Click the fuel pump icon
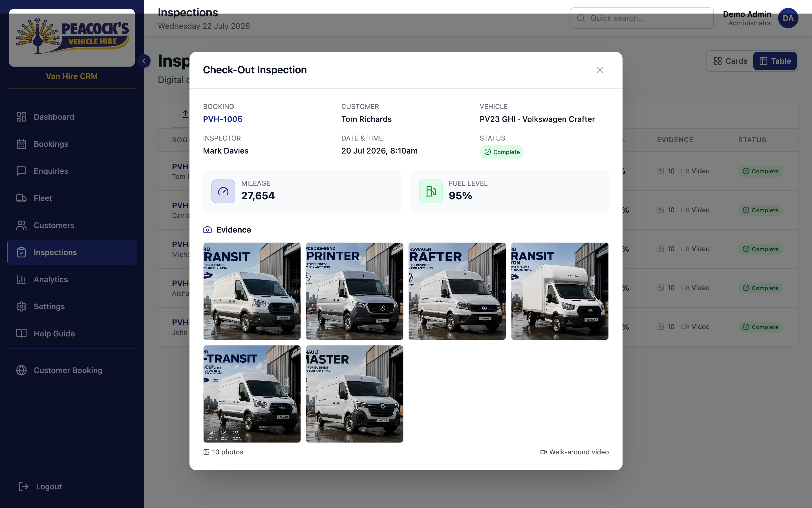Screen dimensions: 812x508 [431, 191]
